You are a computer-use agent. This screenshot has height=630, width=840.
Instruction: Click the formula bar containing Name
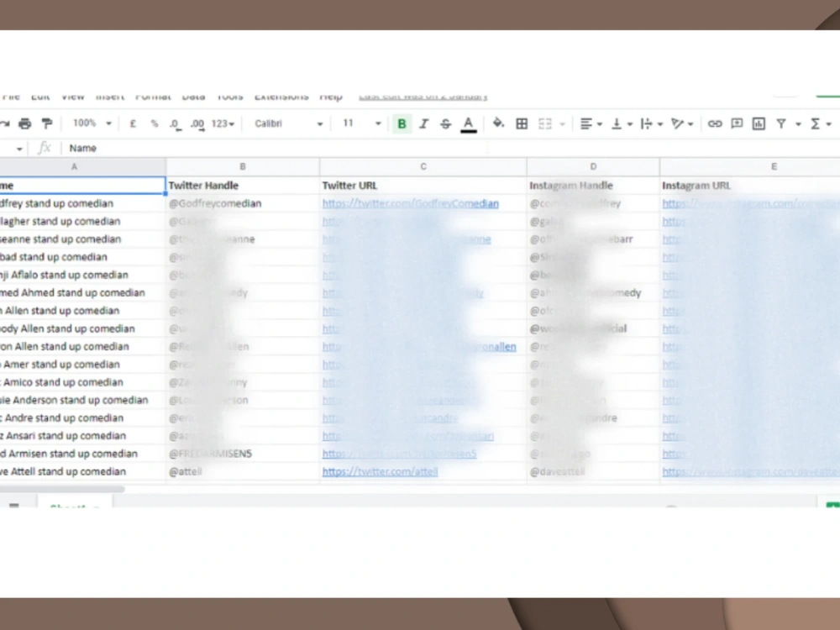[450, 148]
